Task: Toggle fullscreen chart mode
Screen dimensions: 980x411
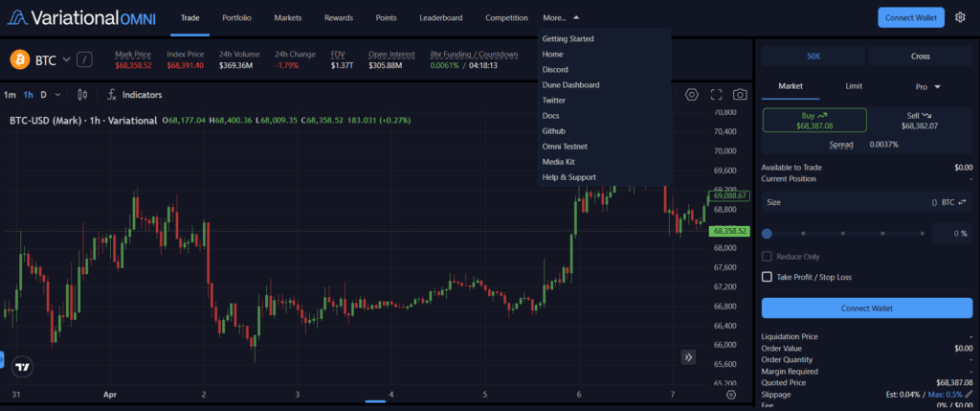Action: pyautogui.click(x=716, y=95)
